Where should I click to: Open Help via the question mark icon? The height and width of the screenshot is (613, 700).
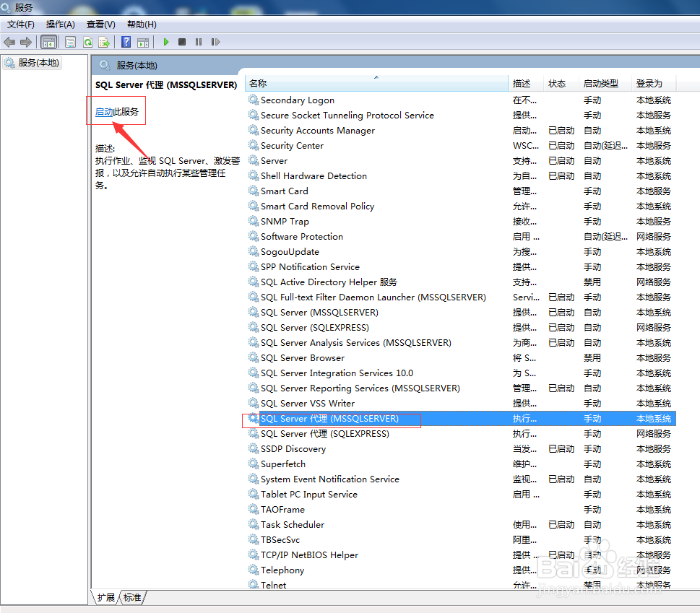126,42
